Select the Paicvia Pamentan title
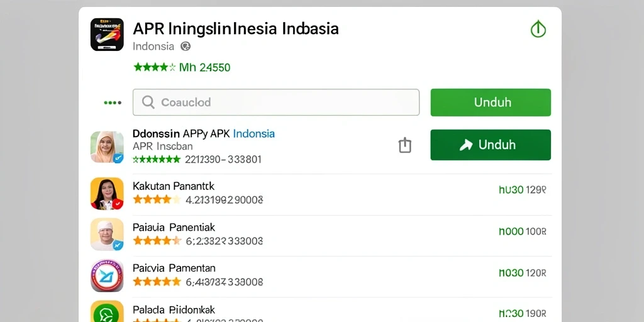Screen dimensions: 644x322 pyautogui.click(x=174, y=268)
